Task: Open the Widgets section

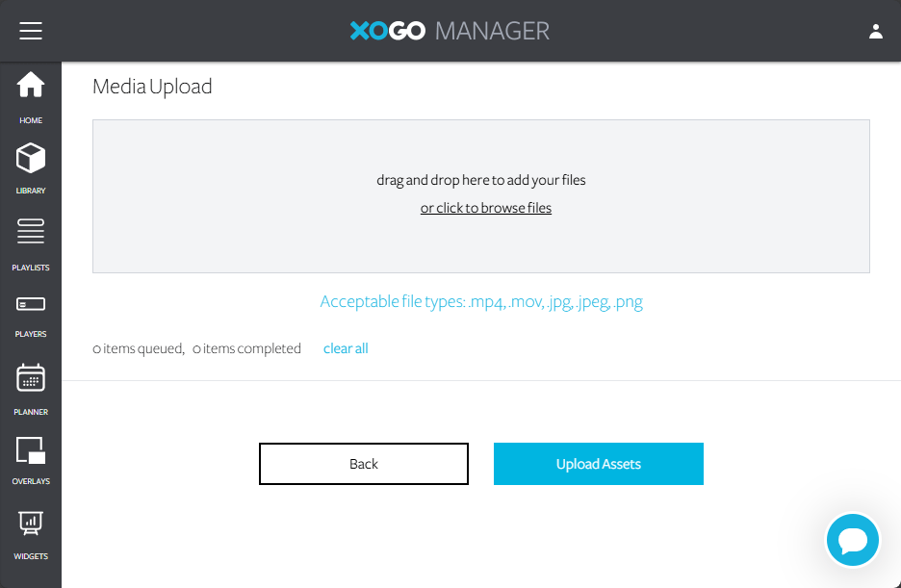Action: pyautogui.click(x=31, y=533)
